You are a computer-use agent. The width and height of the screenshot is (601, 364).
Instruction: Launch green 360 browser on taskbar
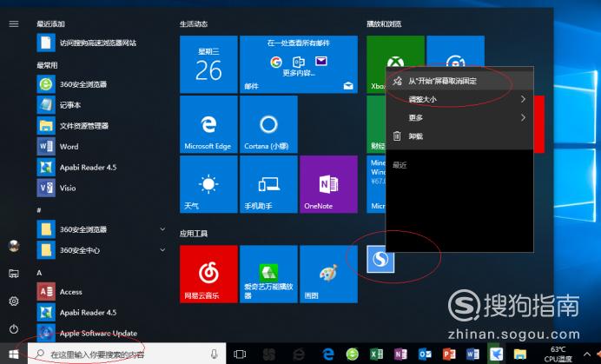point(353,354)
